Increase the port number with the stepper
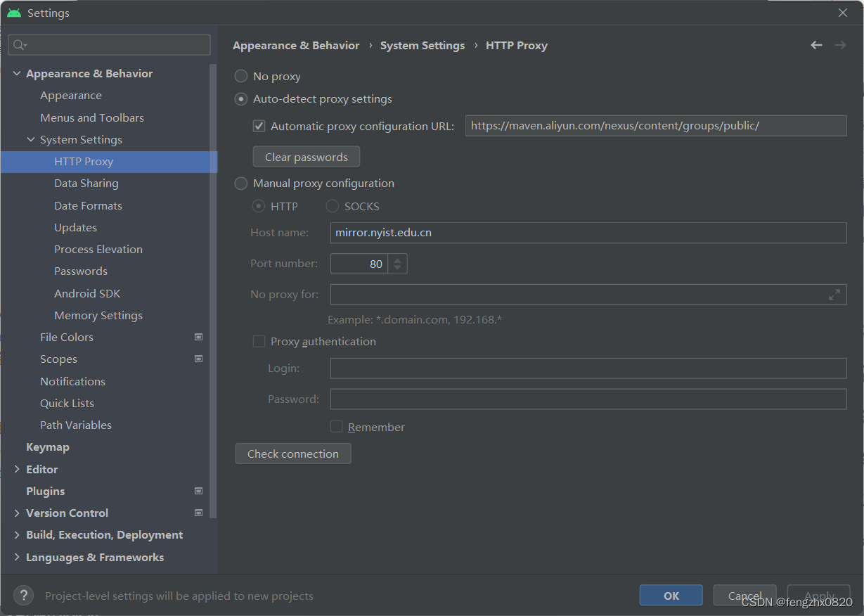This screenshot has width=864, height=616. click(397, 259)
